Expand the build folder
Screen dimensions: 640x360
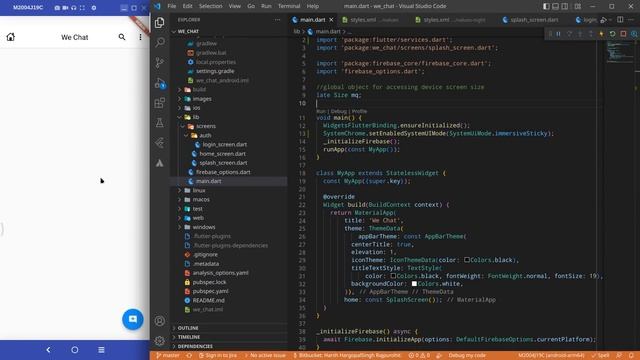point(199,89)
